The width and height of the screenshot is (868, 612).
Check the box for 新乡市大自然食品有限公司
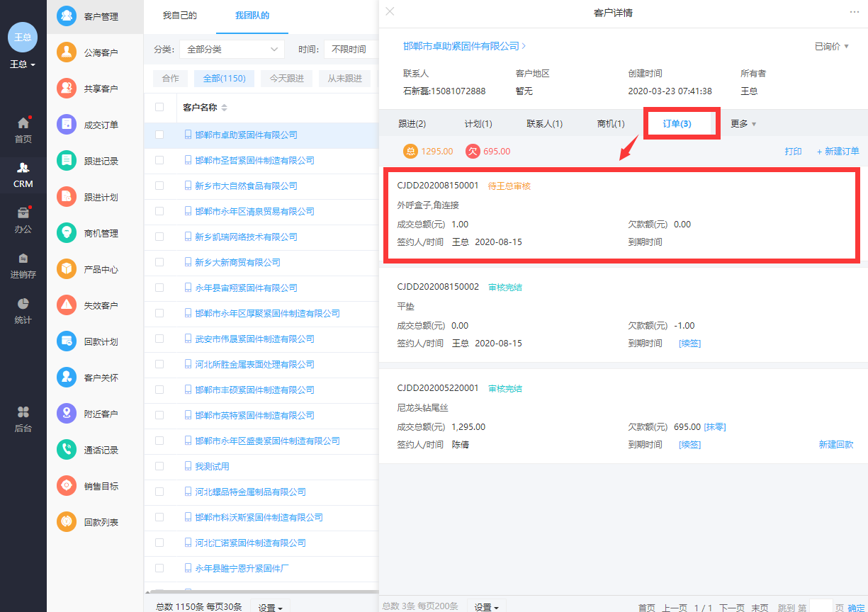(x=159, y=186)
